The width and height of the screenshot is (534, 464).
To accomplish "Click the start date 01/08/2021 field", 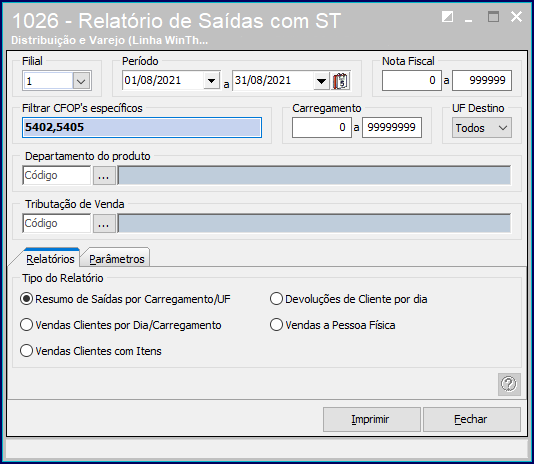I will click(163, 81).
